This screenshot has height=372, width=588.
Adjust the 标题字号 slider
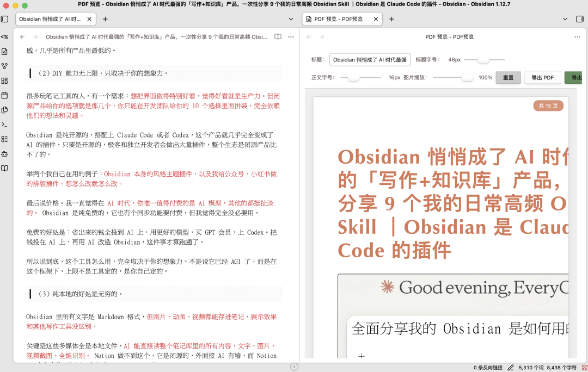click(x=484, y=60)
